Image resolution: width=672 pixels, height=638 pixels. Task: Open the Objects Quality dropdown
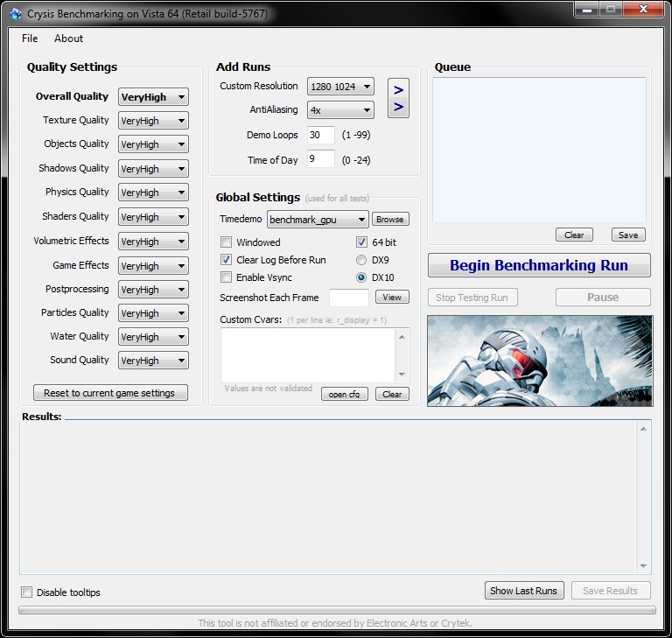click(x=153, y=144)
